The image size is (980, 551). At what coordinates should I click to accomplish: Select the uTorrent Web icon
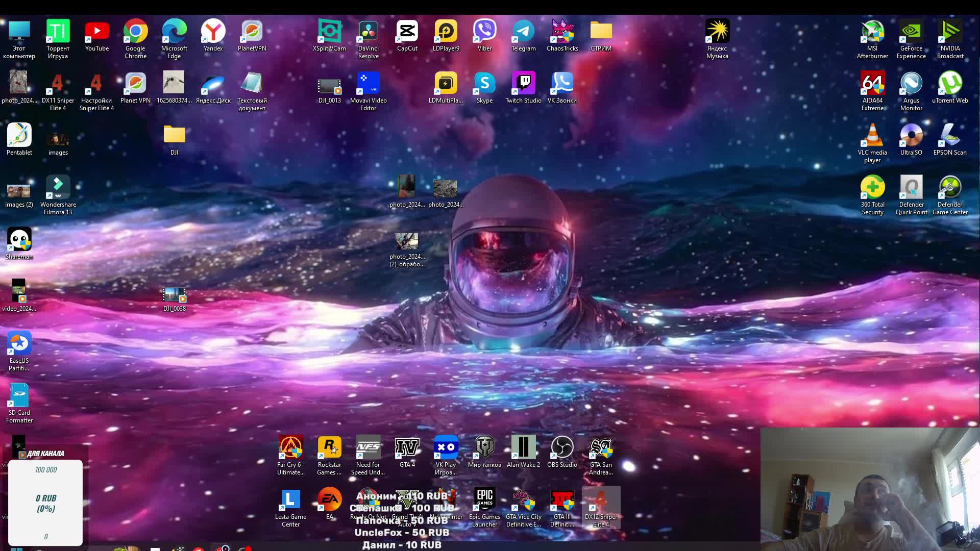click(x=950, y=84)
